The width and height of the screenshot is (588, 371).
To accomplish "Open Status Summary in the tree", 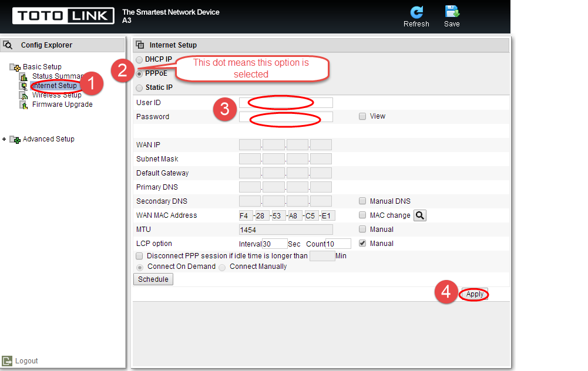I will 58,76.
